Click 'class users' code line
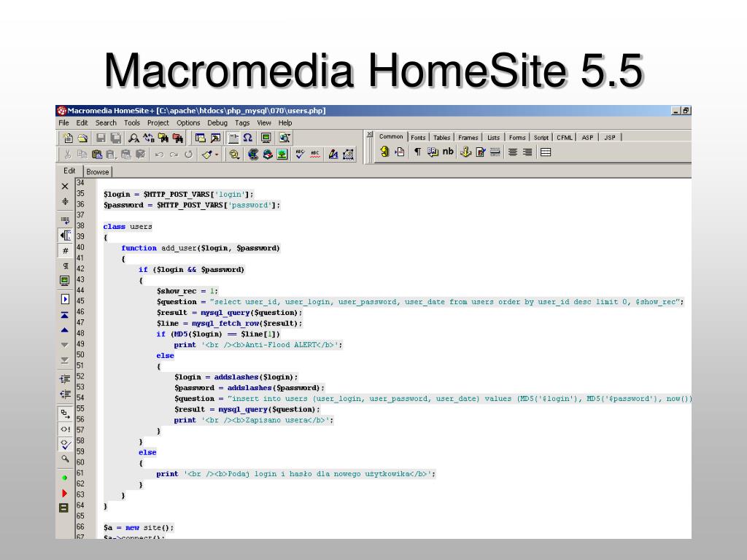 click(x=128, y=227)
